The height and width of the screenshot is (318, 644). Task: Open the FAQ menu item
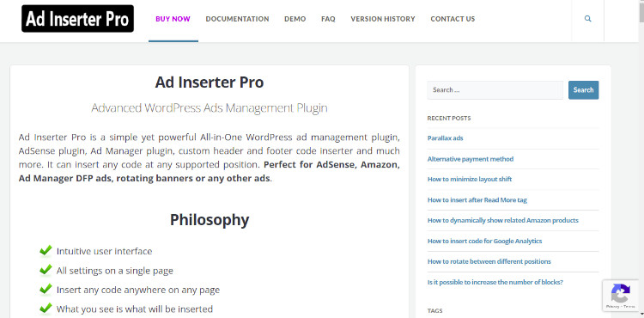point(328,19)
